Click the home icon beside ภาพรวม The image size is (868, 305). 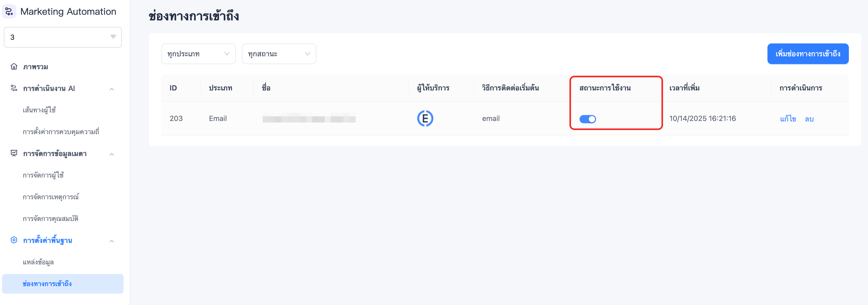pyautogui.click(x=14, y=66)
